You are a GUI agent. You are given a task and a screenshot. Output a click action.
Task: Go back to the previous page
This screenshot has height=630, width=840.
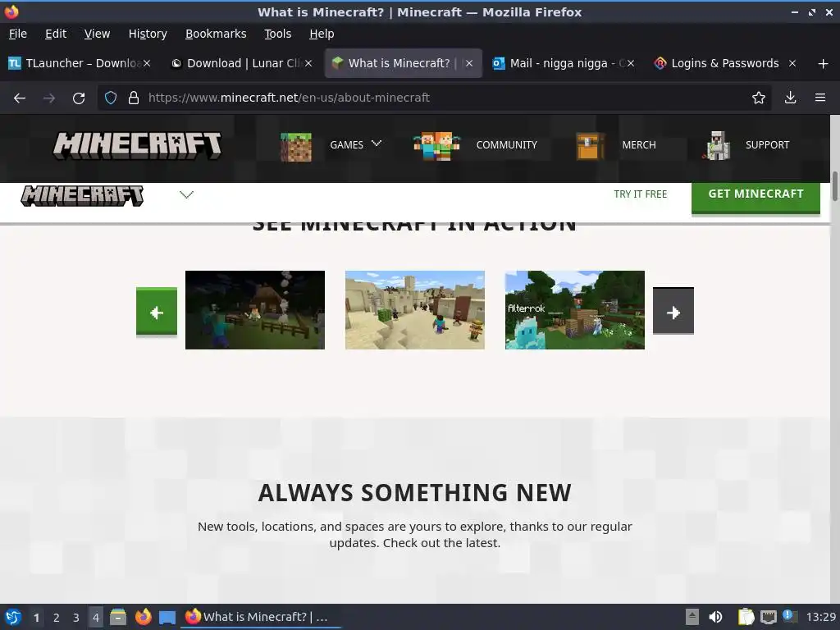click(20, 98)
